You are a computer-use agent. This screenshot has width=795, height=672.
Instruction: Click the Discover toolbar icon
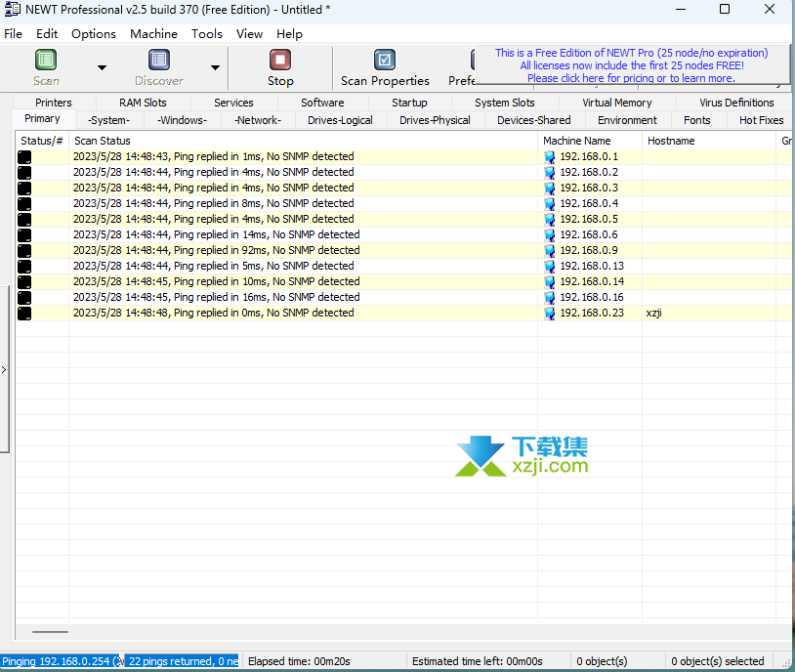click(158, 60)
